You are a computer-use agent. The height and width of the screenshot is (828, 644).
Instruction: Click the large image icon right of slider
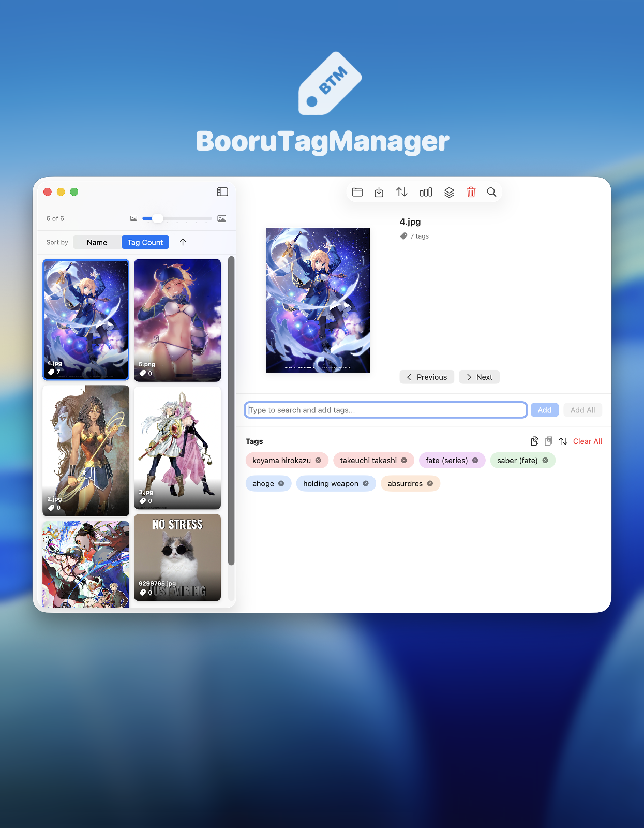(222, 218)
